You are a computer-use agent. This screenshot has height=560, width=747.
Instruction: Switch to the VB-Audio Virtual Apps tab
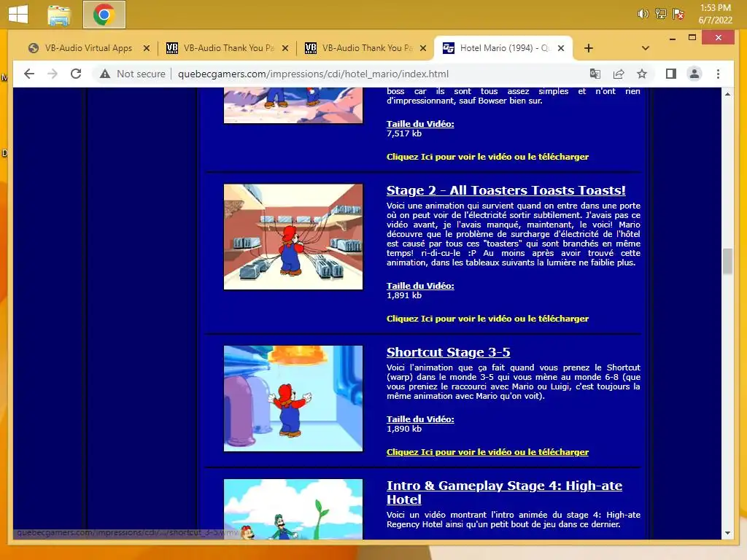[88, 48]
